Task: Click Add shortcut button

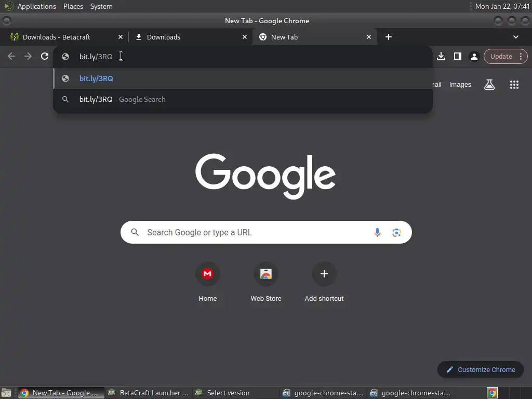Action: [x=324, y=282]
